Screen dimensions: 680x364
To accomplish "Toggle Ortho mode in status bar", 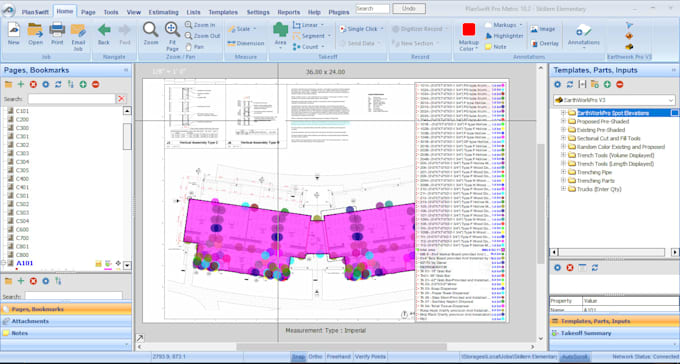I will coord(315,357).
